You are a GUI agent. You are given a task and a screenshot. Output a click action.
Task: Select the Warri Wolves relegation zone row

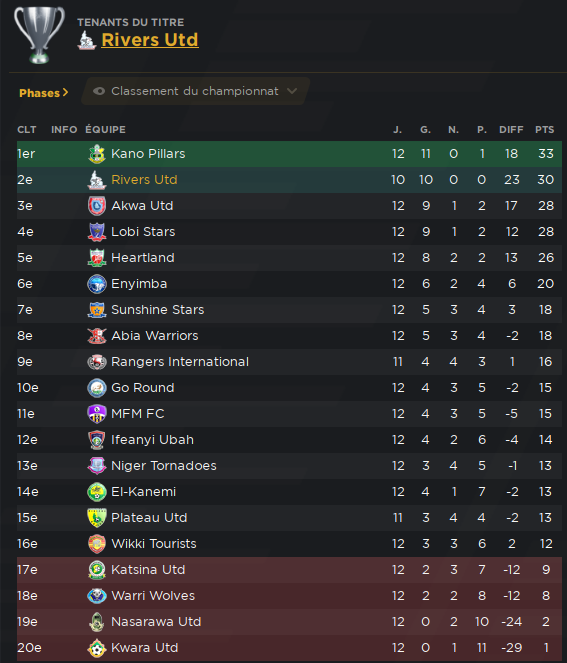click(289, 596)
